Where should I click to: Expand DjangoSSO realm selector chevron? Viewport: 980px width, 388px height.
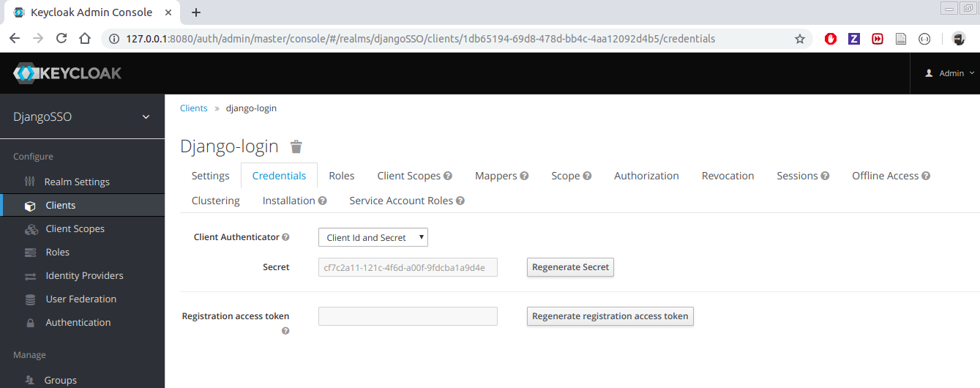[146, 117]
